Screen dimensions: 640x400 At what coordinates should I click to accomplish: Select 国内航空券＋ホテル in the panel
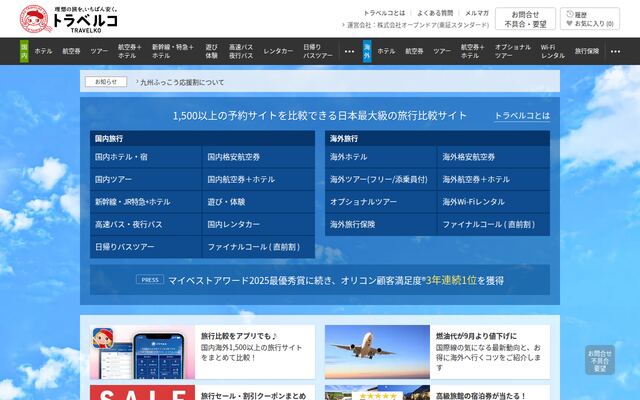point(259,180)
